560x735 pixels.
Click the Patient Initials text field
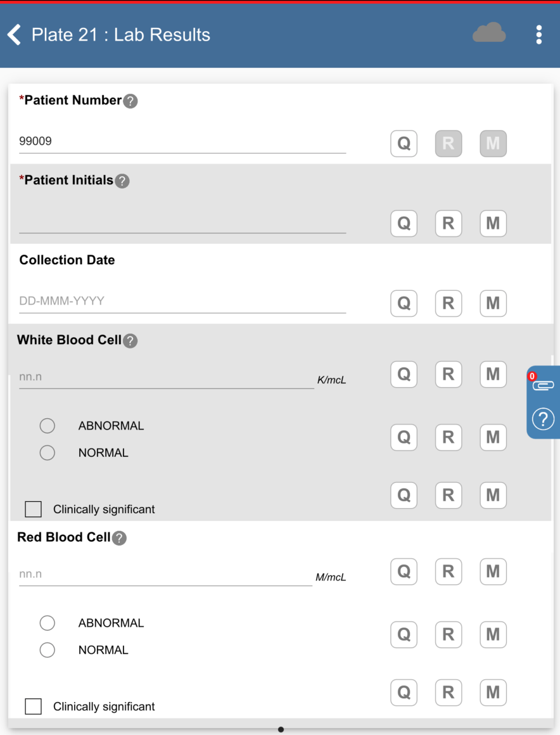pyautogui.click(x=182, y=221)
